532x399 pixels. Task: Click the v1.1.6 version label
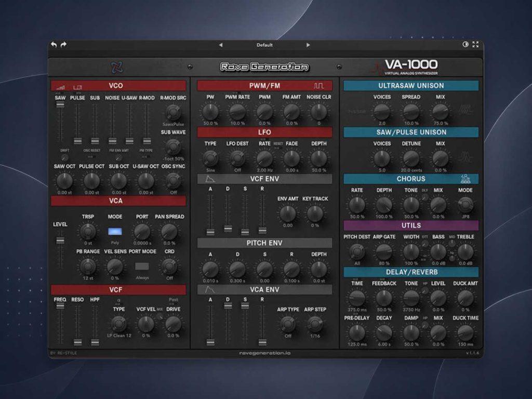click(x=472, y=353)
